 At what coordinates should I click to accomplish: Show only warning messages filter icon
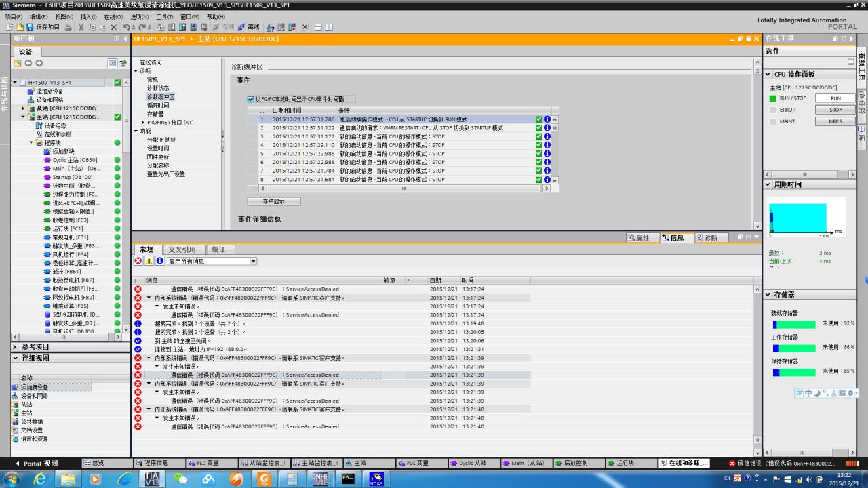point(149,261)
